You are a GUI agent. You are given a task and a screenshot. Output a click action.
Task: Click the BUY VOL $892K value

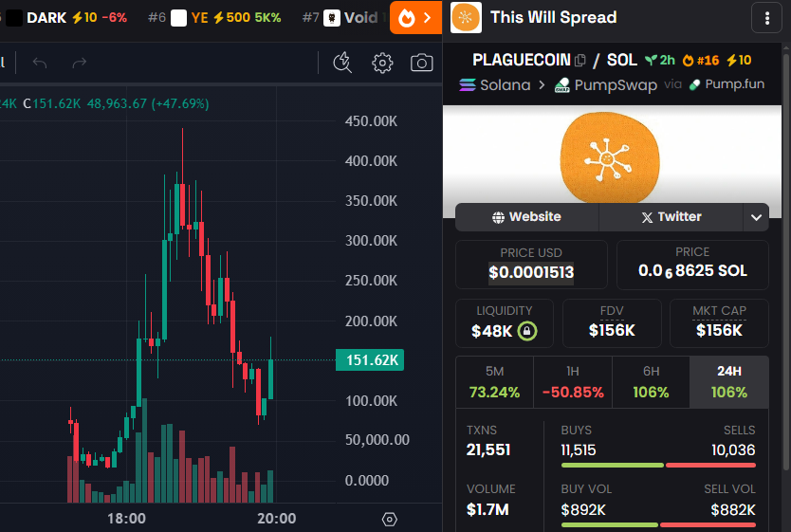(583, 510)
